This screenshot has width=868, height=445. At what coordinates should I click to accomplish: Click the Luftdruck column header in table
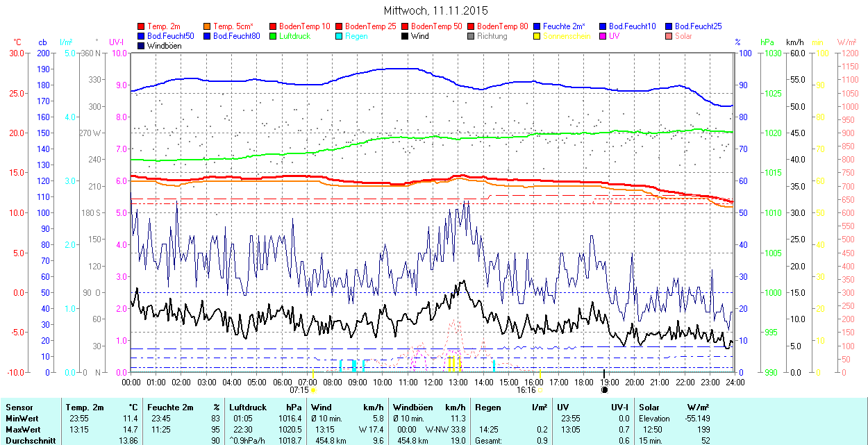click(247, 408)
